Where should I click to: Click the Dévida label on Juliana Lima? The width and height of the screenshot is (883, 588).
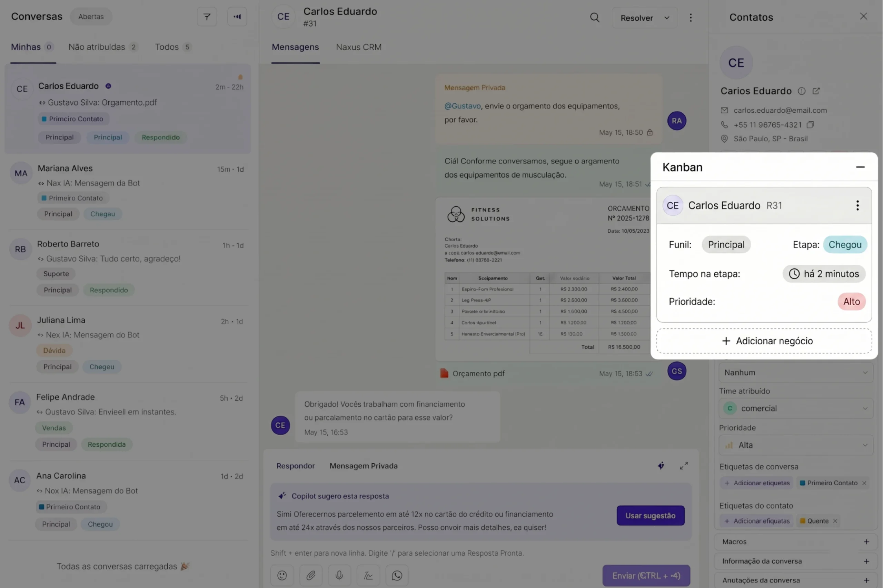[54, 351]
